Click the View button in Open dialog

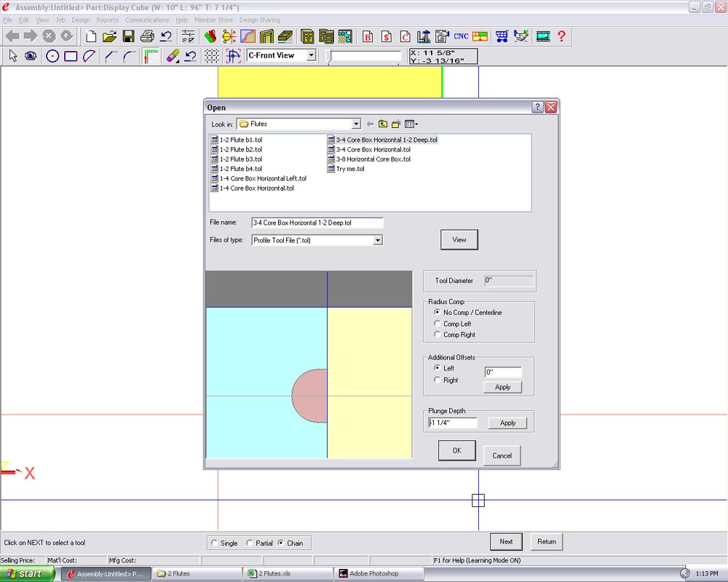pos(459,240)
